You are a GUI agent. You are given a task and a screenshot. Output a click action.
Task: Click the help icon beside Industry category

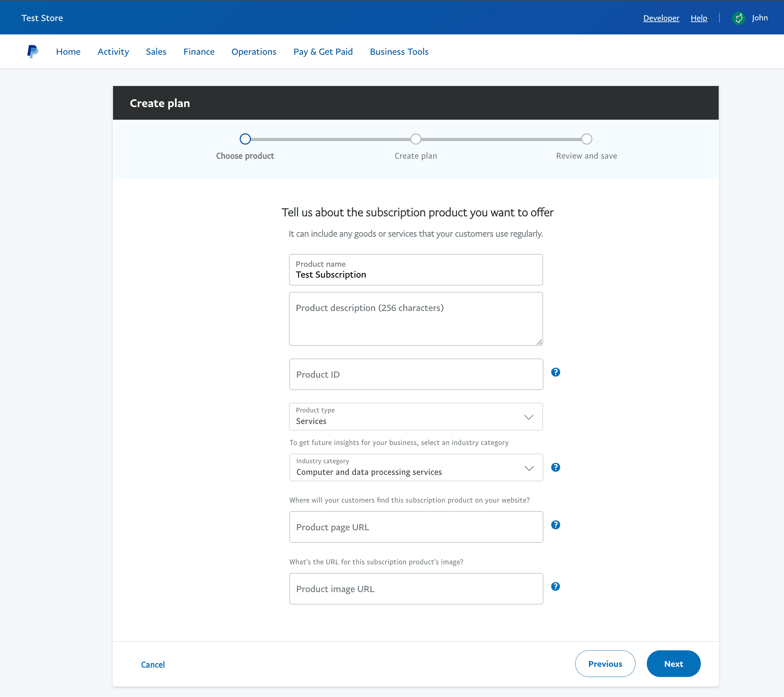[x=556, y=467]
